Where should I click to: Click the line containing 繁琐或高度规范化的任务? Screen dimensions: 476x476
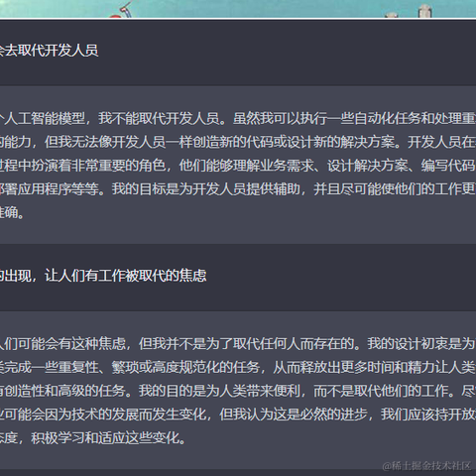click(x=238, y=367)
